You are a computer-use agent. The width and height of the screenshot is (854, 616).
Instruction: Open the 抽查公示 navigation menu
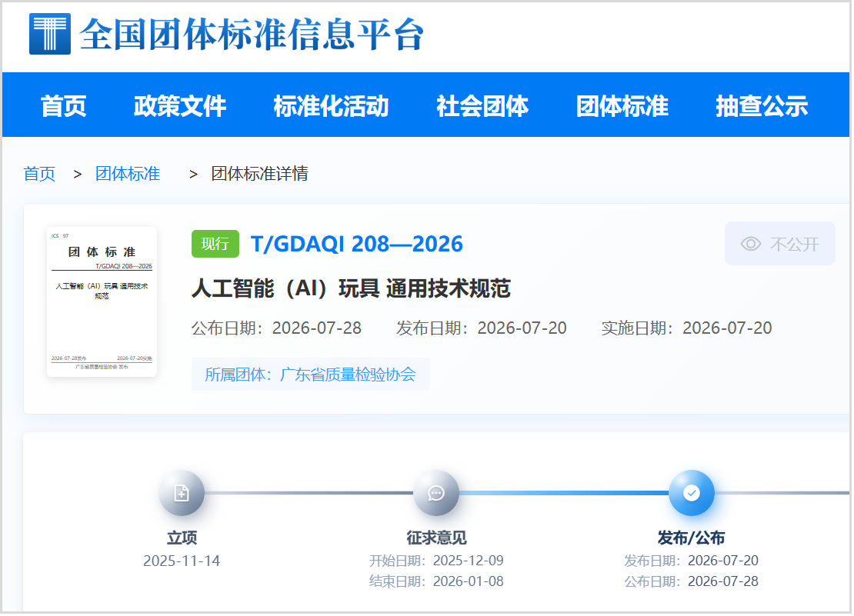[762, 105]
